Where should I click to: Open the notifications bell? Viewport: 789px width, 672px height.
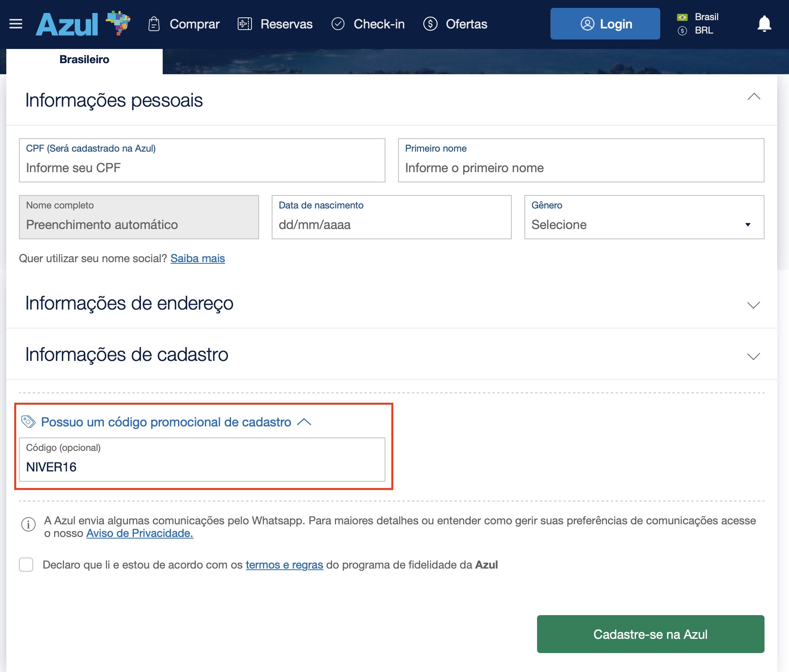click(765, 24)
